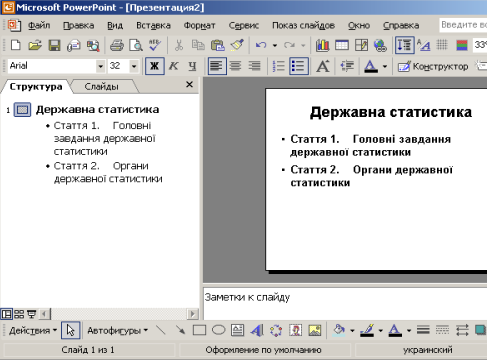Open the font size 32 dropdown

point(134,66)
